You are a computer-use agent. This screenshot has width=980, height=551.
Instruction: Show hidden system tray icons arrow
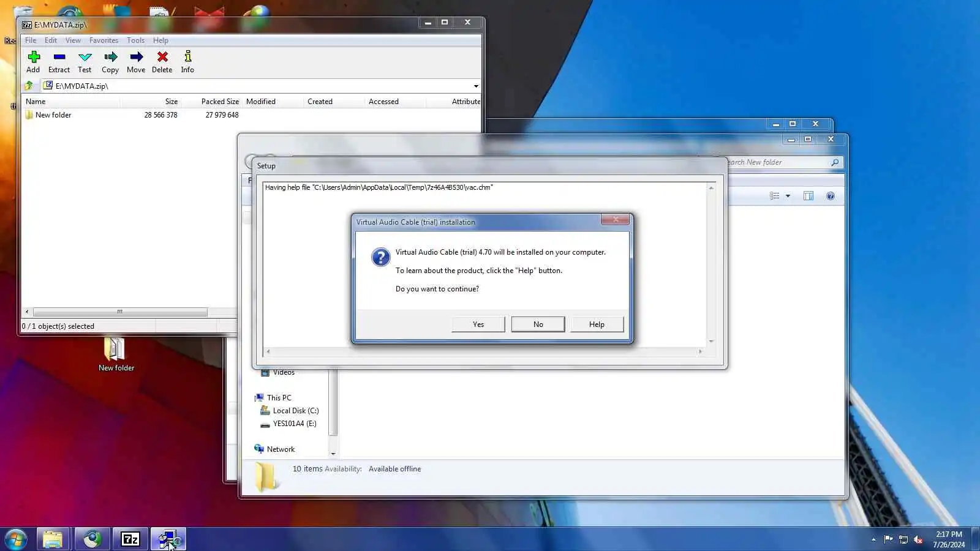(x=873, y=539)
